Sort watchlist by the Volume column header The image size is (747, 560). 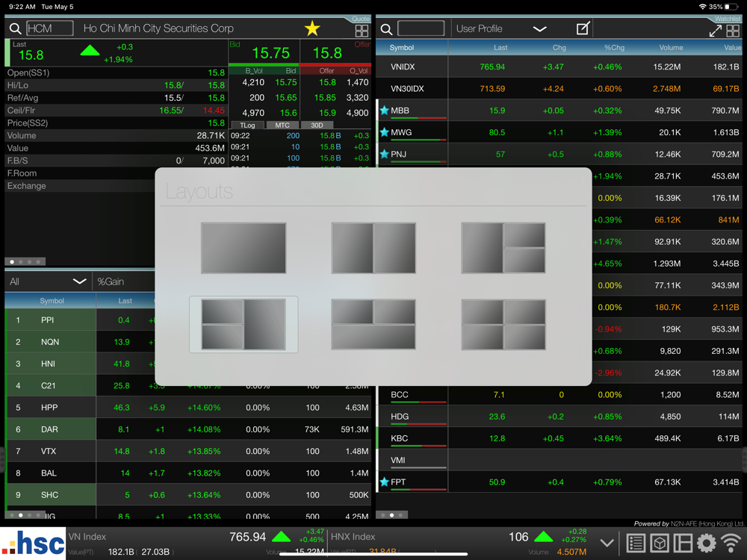click(x=671, y=48)
